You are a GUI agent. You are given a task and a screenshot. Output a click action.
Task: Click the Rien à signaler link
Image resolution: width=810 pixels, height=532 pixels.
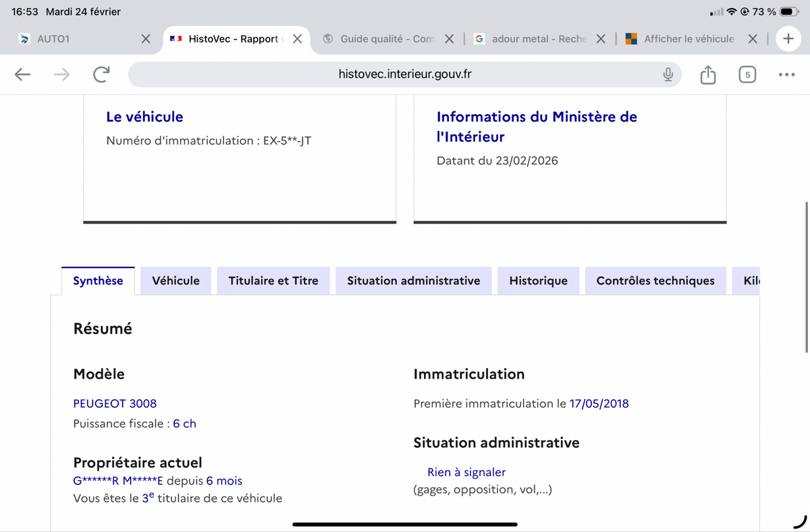(466, 472)
